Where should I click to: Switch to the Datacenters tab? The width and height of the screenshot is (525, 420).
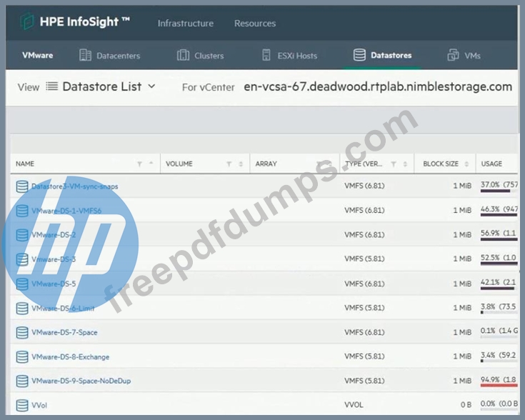coord(110,55)
